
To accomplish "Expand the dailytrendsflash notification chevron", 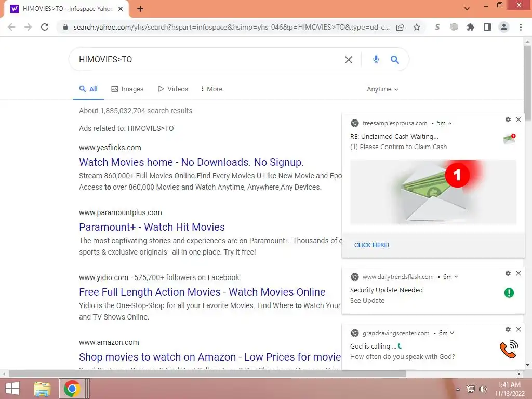I will tap(456, 277).
